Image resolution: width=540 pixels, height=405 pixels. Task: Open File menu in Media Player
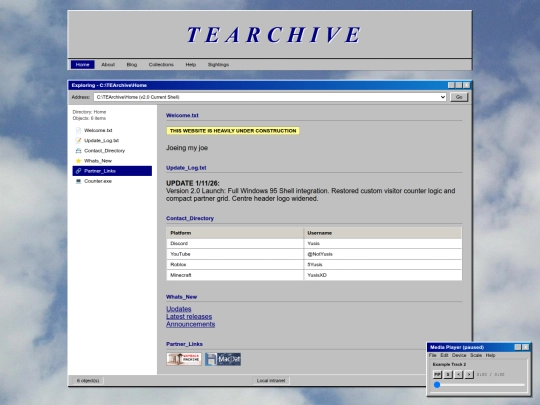coord(433,355)
